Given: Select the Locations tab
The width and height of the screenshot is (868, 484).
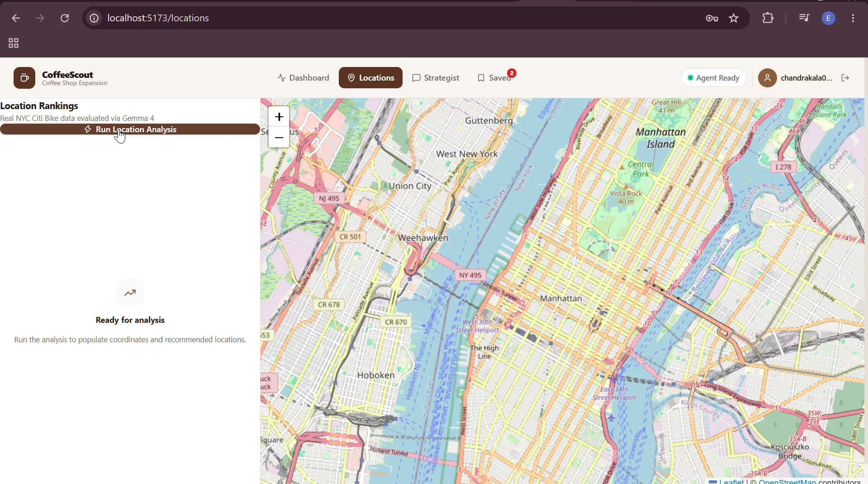Looking at the screenshot, I should (371, 78).
